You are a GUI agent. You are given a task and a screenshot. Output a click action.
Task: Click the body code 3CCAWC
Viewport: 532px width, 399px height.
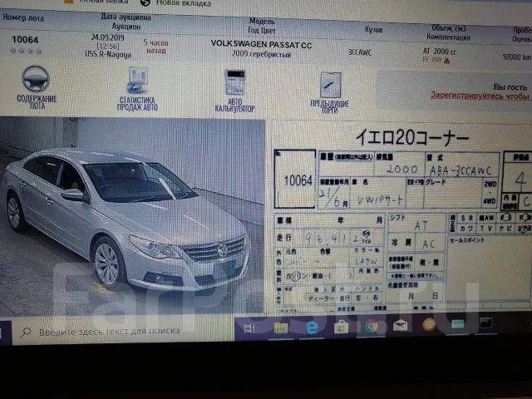[x=360, y=52]
